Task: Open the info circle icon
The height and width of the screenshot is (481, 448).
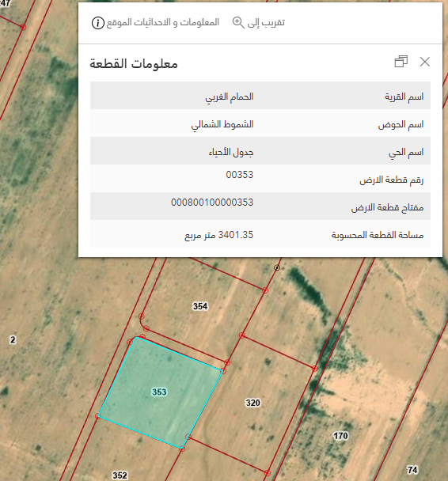Action: point(98,23)
